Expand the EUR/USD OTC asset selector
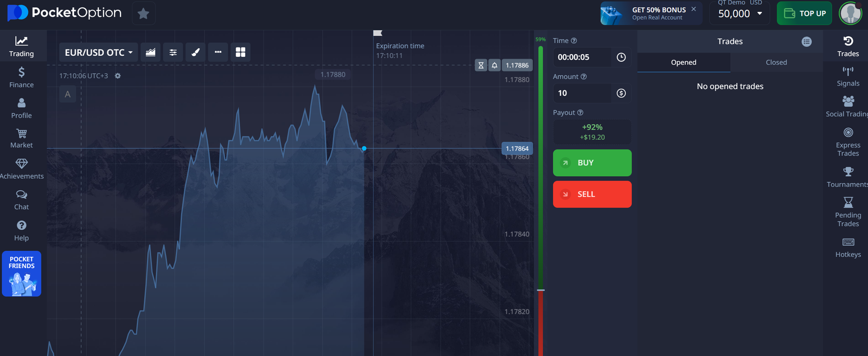This screenshot has width=868, height=356. [x=98, y=52]
